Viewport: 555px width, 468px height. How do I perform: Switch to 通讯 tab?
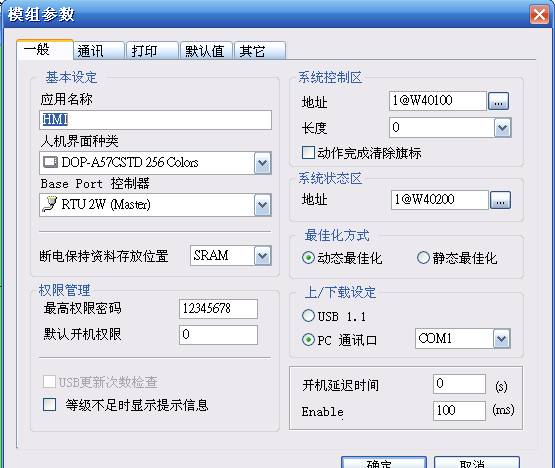click(99, 51)
